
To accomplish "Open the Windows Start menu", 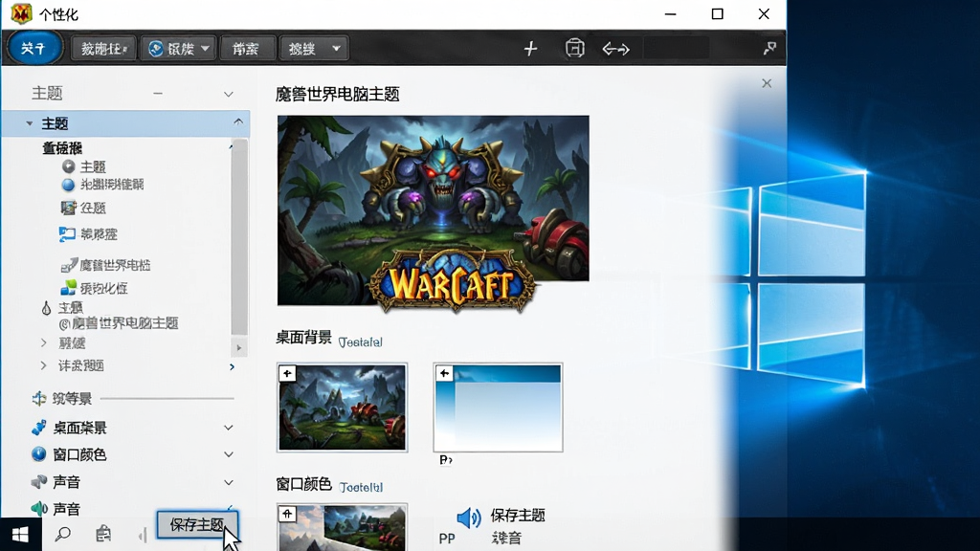I will [20, 535].
